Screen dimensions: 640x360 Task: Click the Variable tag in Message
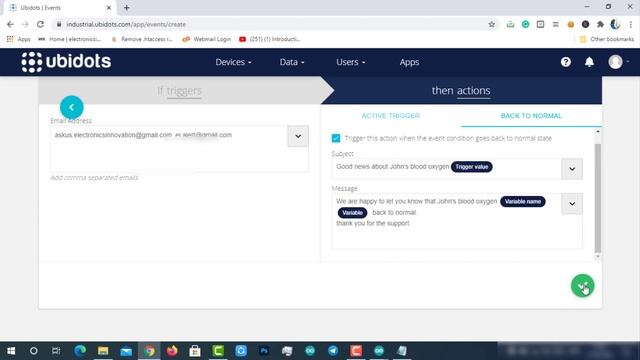click(352, 213)
